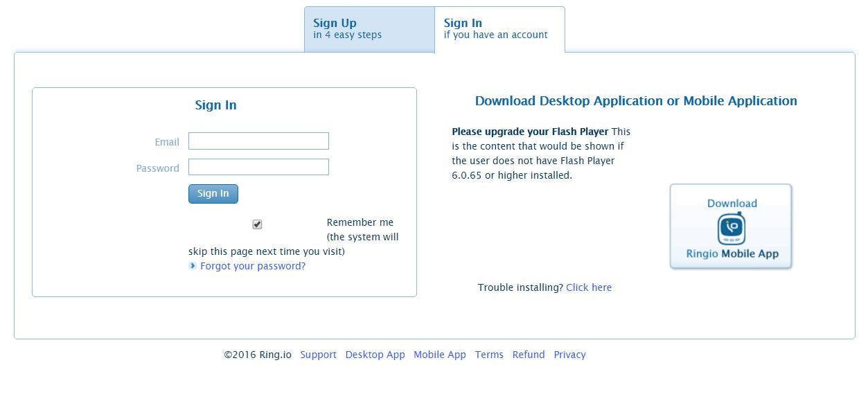Focus the Password input field
Viewport: 868px width, 401px height.
pos(258,167)
